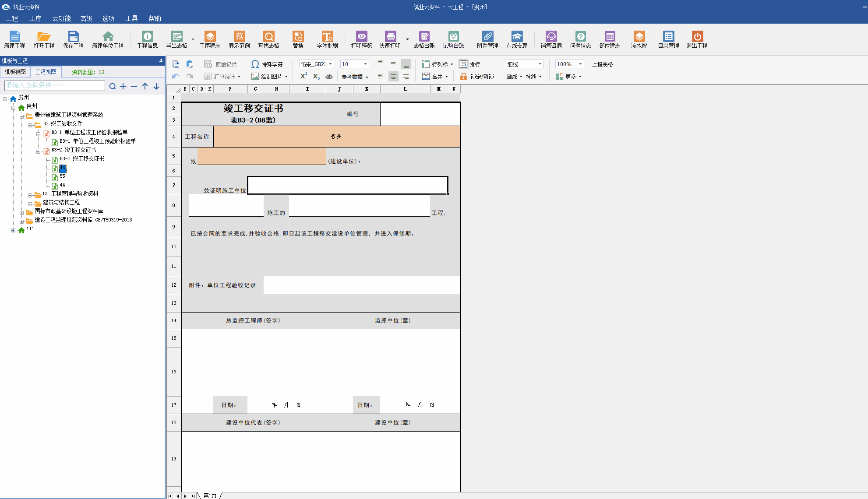Open 工程信息 info icon

[x=147, y=39]
